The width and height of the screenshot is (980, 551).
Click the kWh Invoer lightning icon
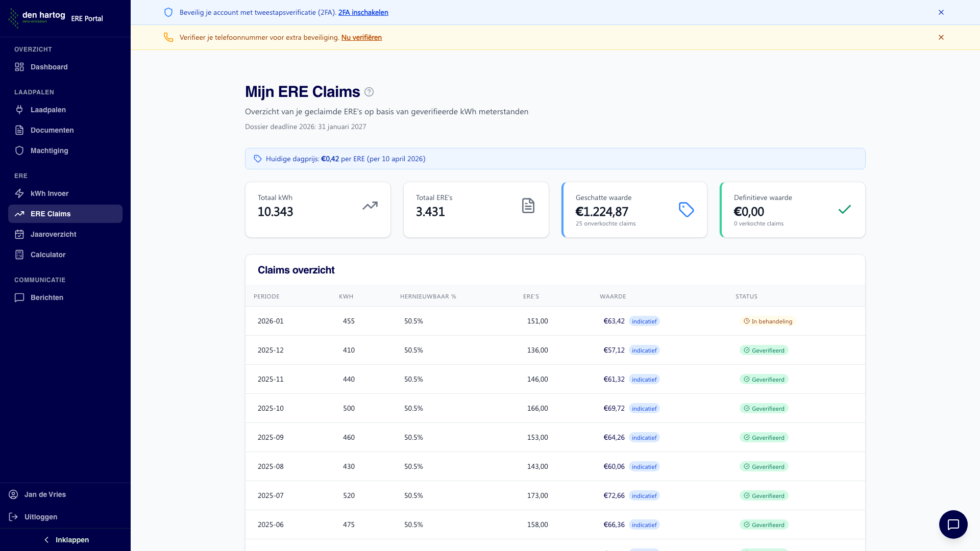[x=19, y=193]
